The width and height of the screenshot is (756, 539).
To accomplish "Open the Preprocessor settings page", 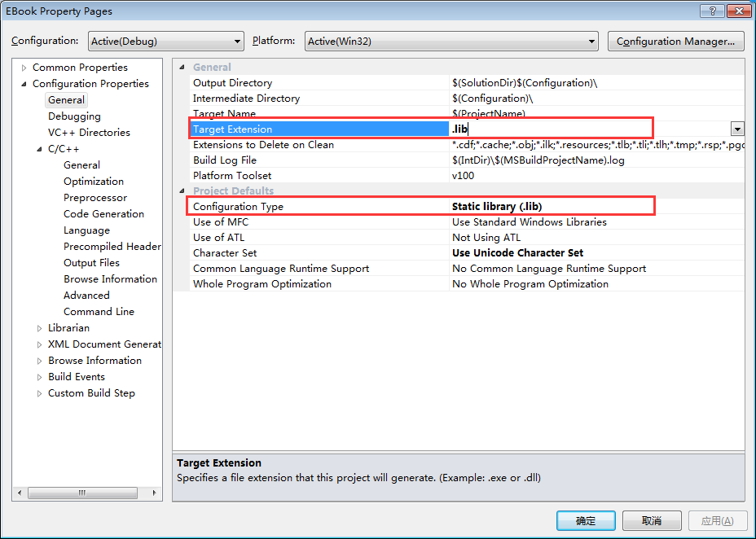I will [95, 198].
